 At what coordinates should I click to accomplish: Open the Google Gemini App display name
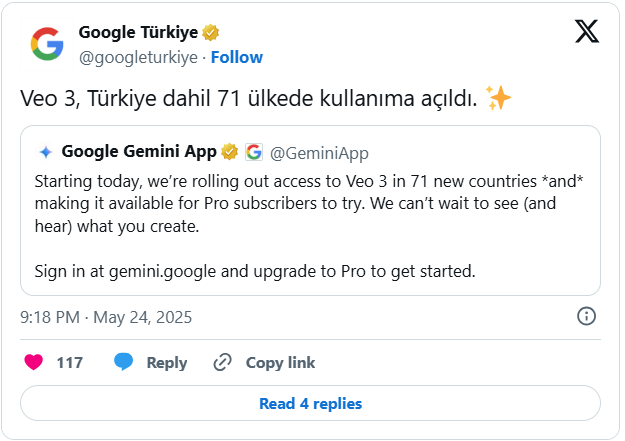pos(139,152)
